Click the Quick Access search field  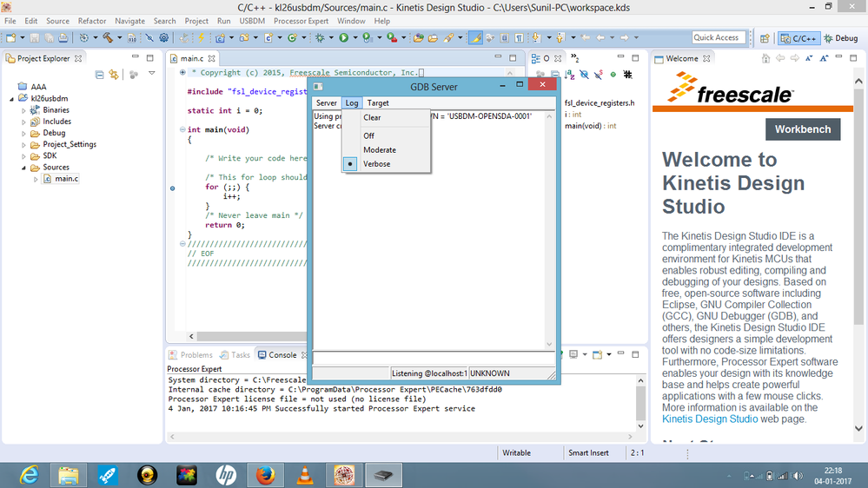717,37
